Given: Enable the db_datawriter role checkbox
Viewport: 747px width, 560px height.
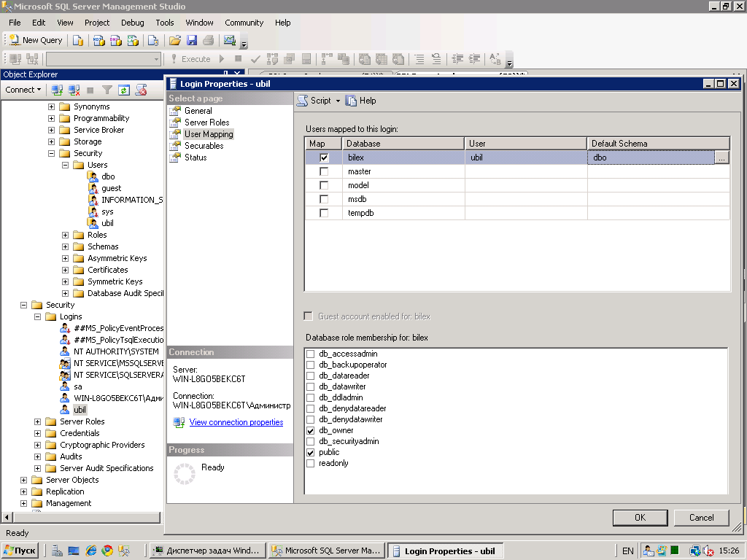Looking at the screenshot, I should 311,386.
